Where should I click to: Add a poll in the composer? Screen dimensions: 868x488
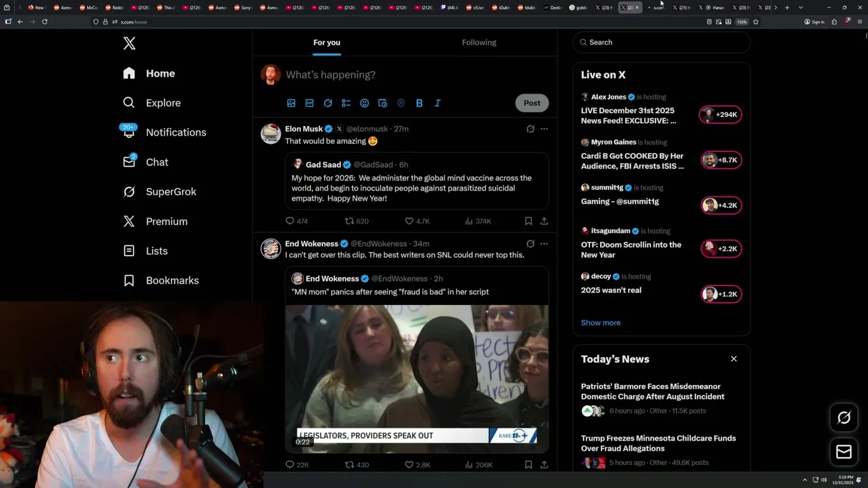[x=346, y=103]
